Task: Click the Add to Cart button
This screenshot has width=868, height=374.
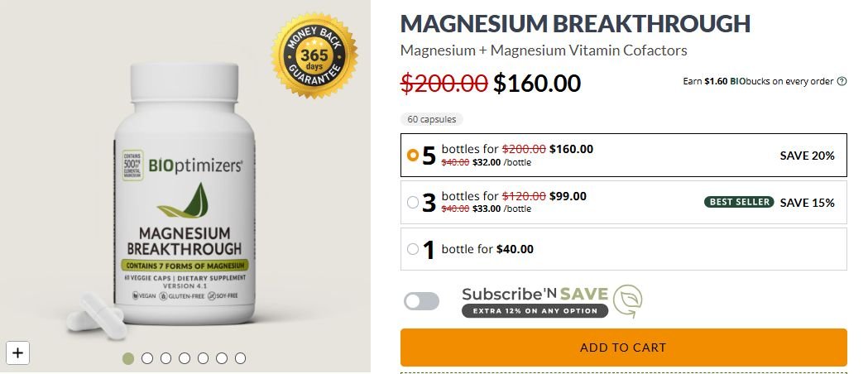Action: 623,348
